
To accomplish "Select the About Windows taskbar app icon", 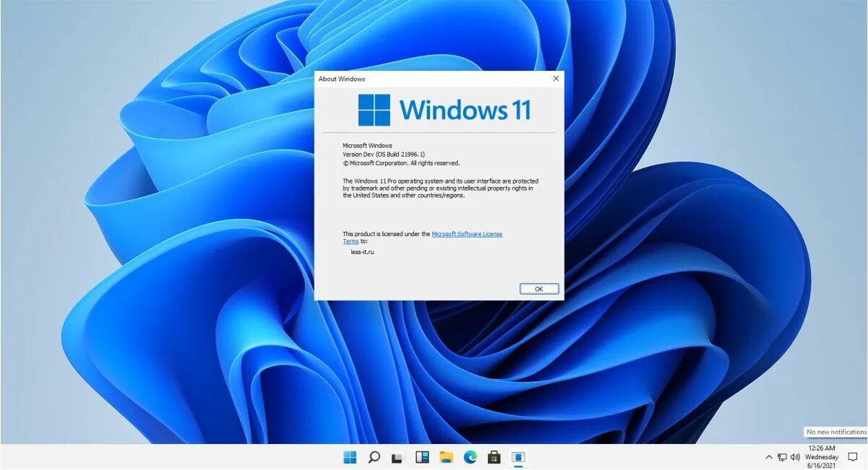I will 518,457.
